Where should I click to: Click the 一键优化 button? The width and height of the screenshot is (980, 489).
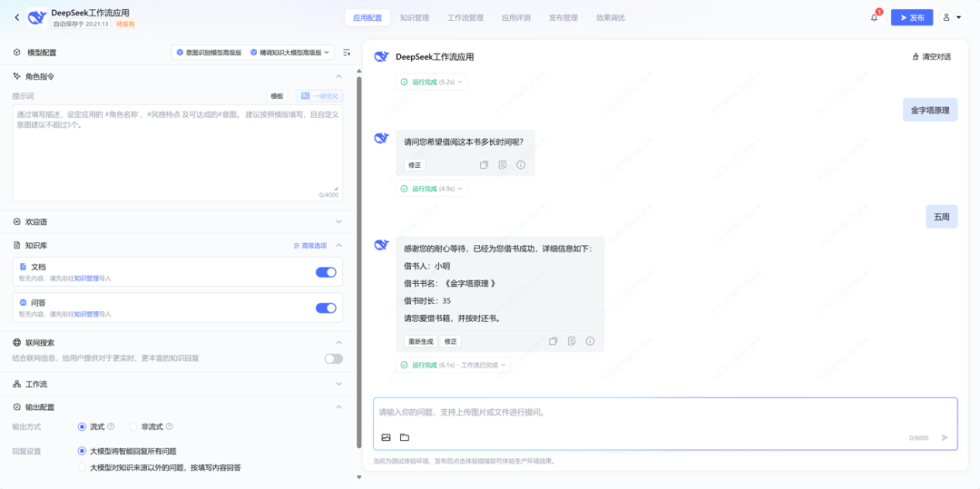click(x=318, y=96)
